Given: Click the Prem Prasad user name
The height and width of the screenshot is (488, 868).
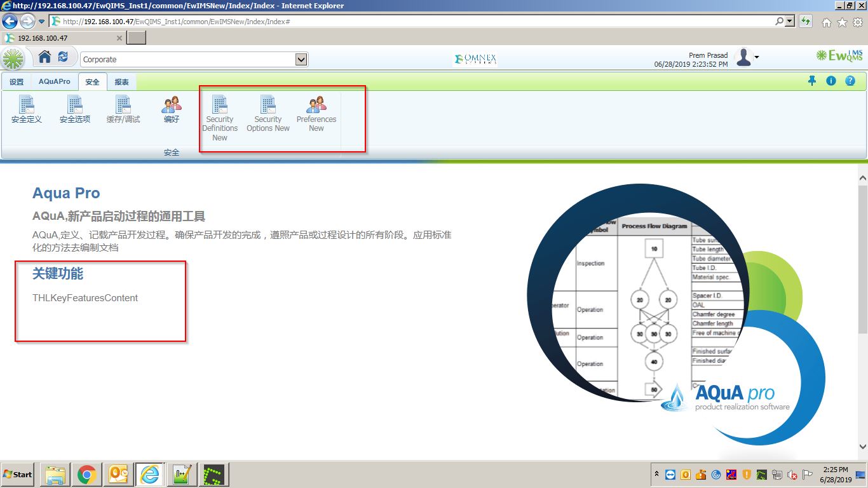Looking at the screenshot, I should pos(709,55).
